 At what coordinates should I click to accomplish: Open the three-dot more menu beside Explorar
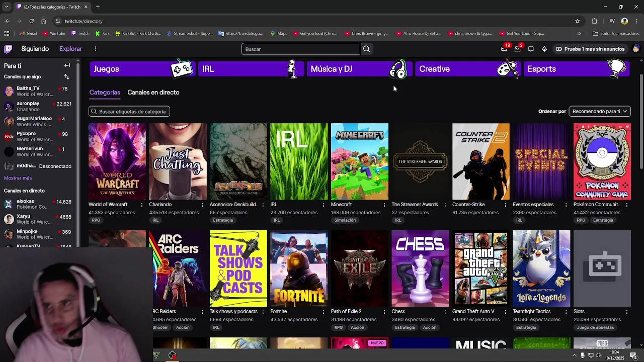click(95, 49)
